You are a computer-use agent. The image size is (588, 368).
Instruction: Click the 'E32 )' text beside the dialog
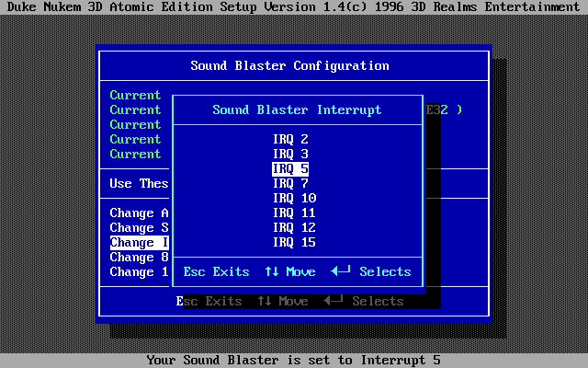[444, 110]
